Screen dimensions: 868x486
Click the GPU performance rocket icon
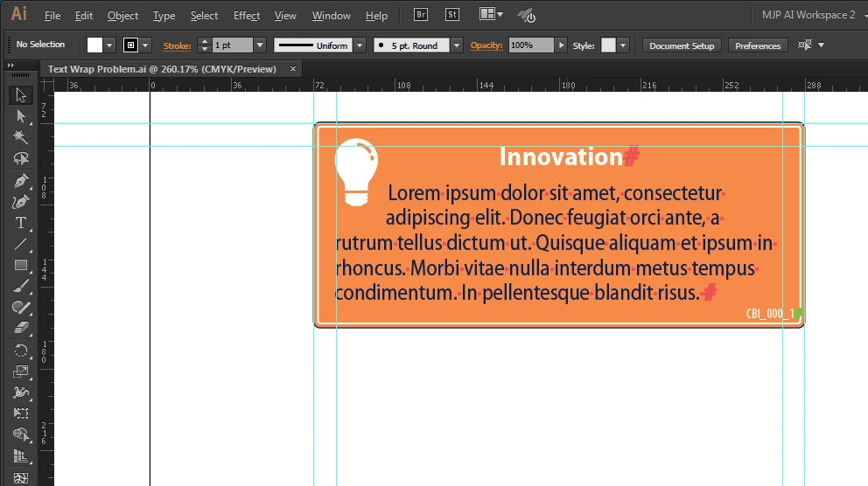pos(527,16)
